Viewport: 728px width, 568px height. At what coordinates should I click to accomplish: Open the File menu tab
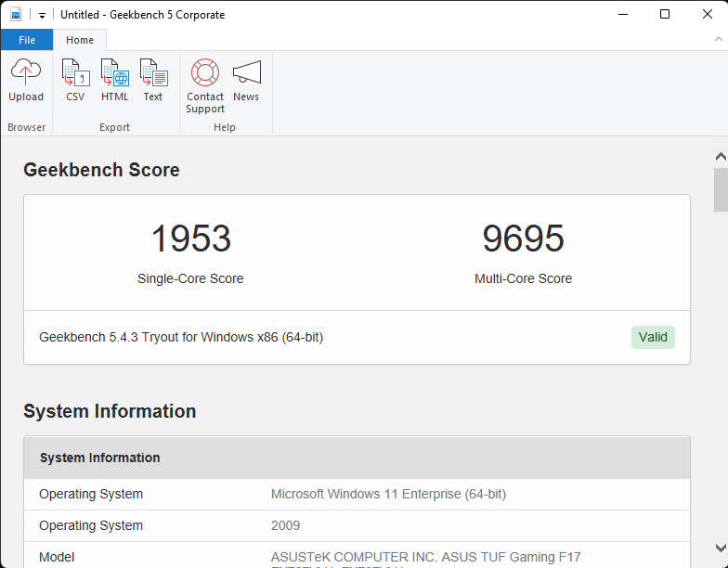(x=27, y=40)
